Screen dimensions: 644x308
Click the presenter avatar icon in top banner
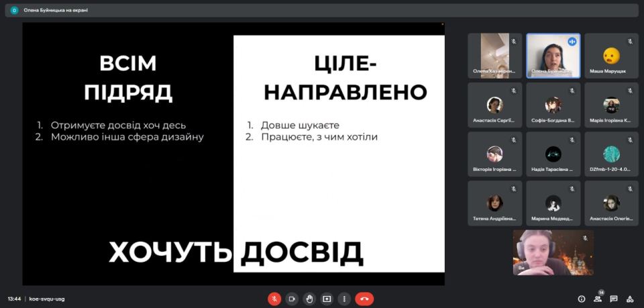click(x=14, y=10)
